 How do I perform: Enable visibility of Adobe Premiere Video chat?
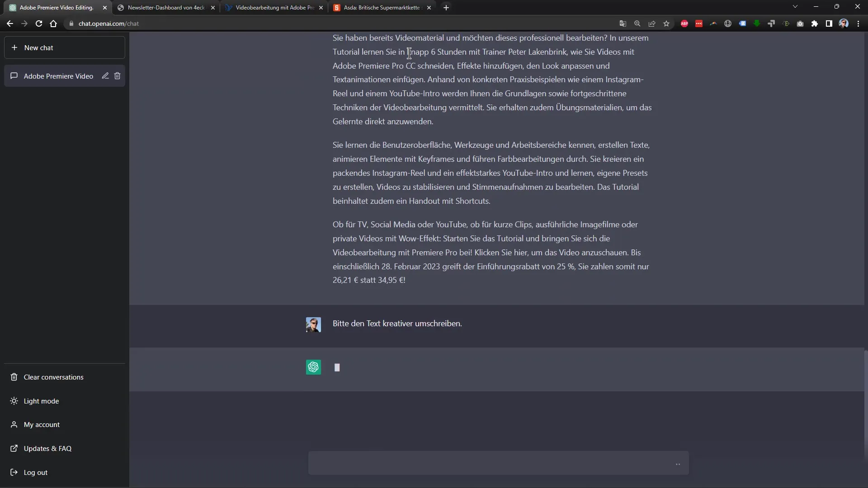[x=58, y=75]
